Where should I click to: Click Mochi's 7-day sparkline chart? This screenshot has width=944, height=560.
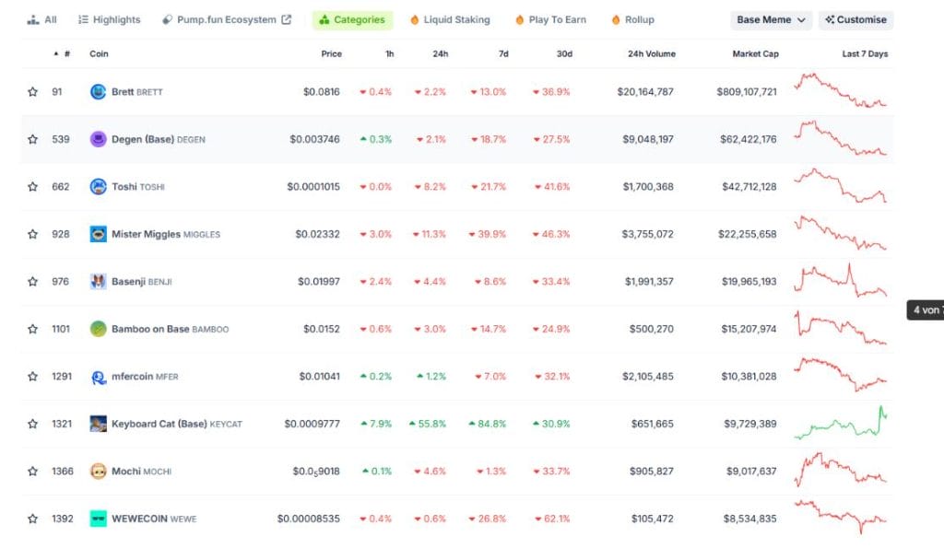841,470
